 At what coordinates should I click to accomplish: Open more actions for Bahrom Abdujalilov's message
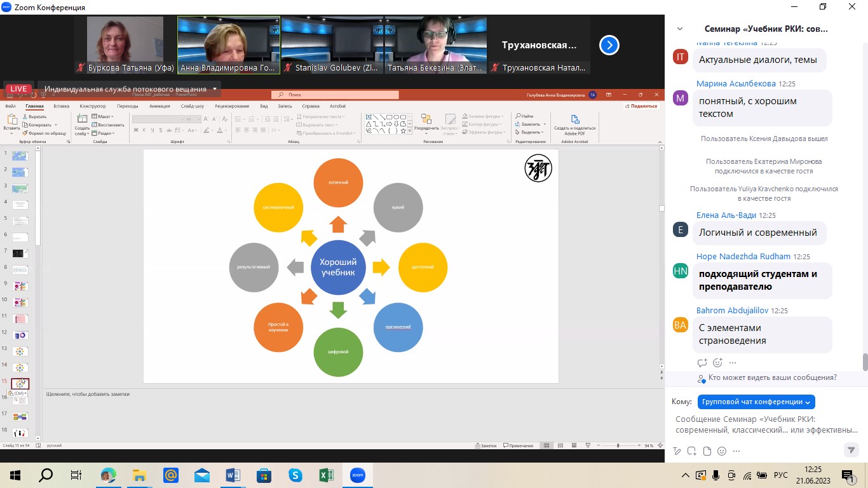point(733,363)
